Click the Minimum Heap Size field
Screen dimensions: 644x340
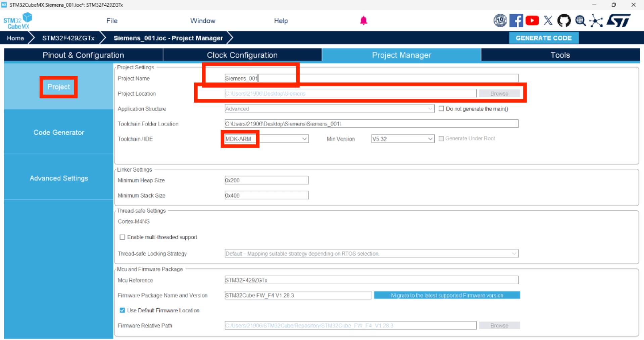pos(266,180)
